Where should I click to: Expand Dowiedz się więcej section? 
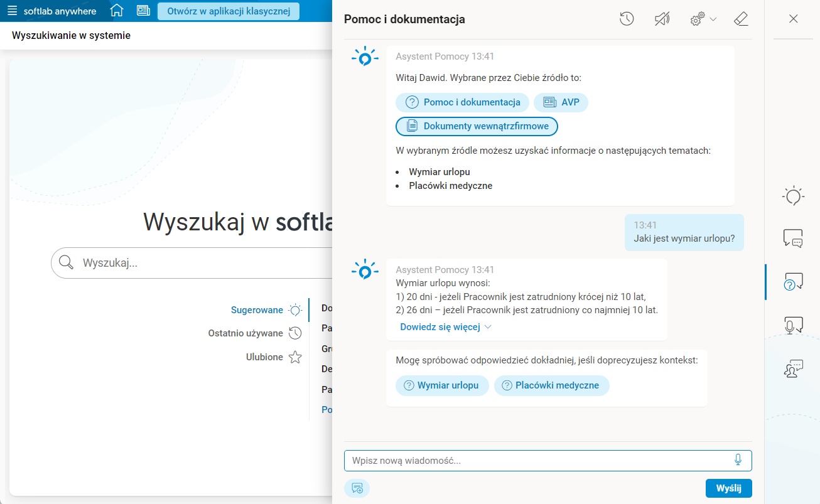pos(446,326)
